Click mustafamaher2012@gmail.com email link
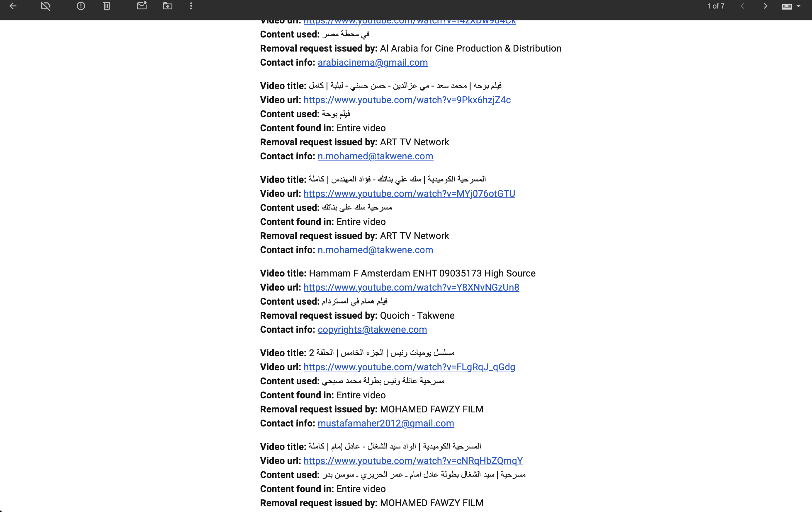 (386, 424)
